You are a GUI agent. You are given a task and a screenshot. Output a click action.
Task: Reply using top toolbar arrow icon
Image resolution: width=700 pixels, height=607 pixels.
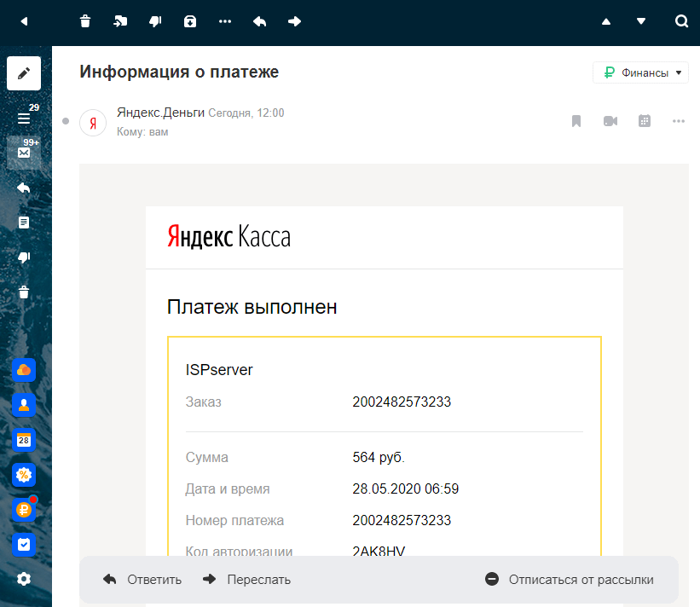pyautogui.click(x=259, y=21)
